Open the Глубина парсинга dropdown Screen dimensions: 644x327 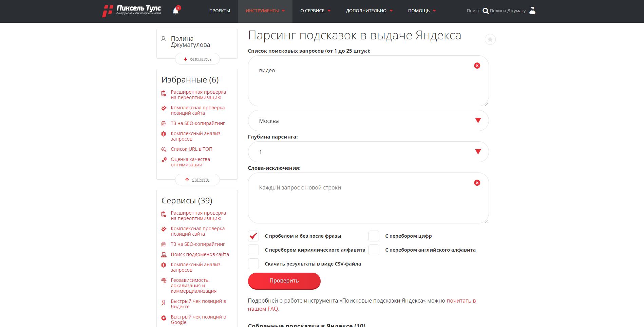click(368, 152)
